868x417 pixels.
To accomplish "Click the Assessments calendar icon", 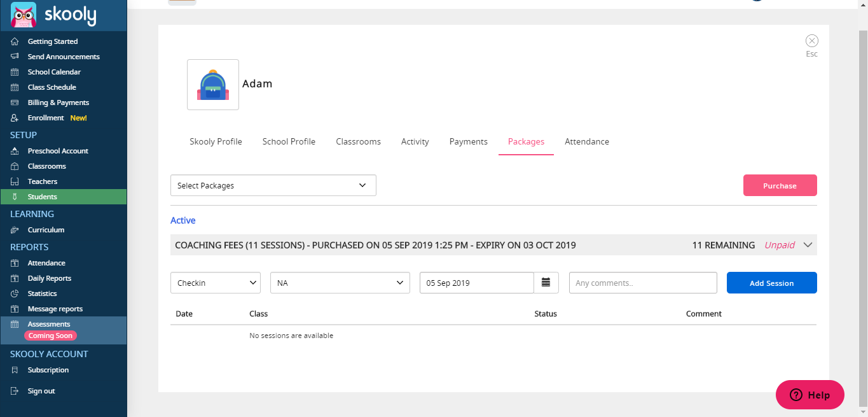I will point(15,324).
